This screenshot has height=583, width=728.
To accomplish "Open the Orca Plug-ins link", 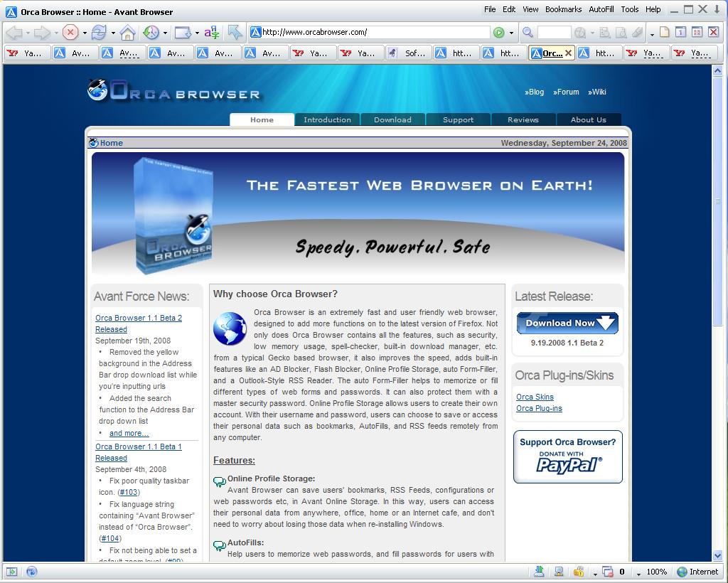I will point(539,409).
